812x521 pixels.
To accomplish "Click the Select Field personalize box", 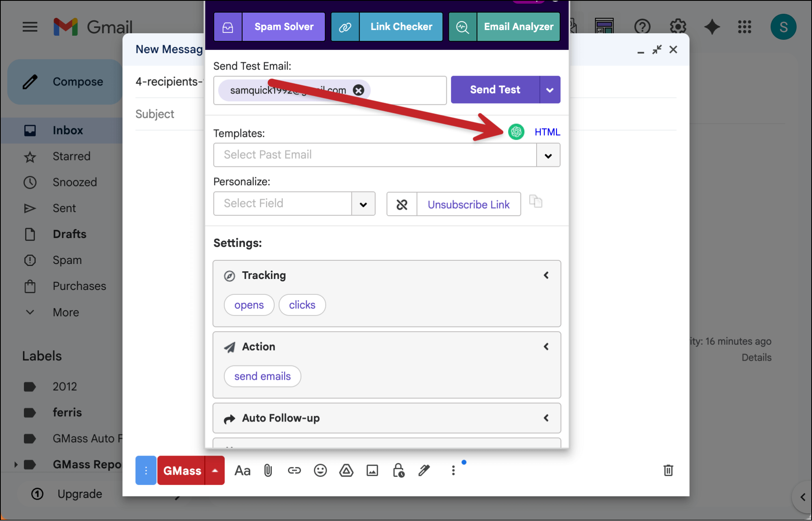I will pyautogui.click(x=282, y=203).
